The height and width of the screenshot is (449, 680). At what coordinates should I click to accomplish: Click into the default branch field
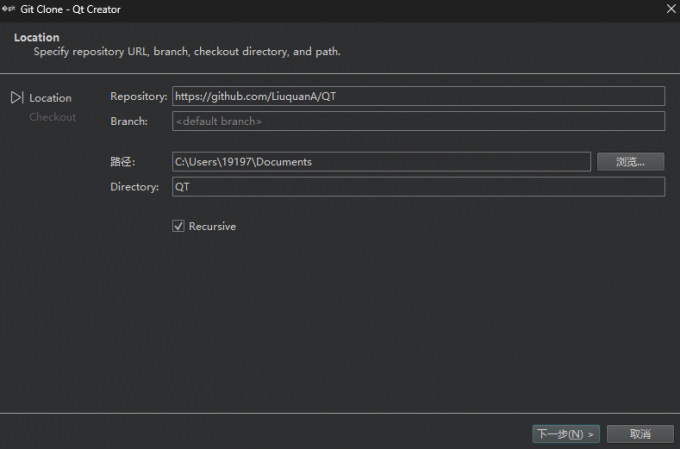(x=418, y=122)
